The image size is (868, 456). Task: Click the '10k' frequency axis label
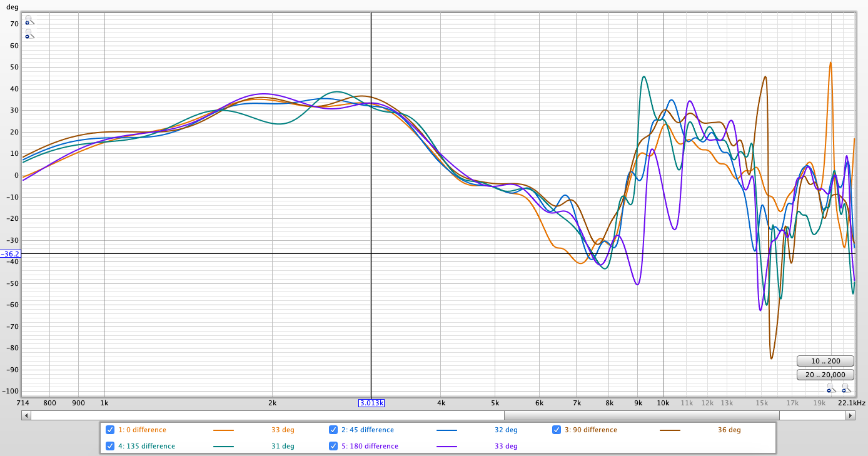(663, 403)
